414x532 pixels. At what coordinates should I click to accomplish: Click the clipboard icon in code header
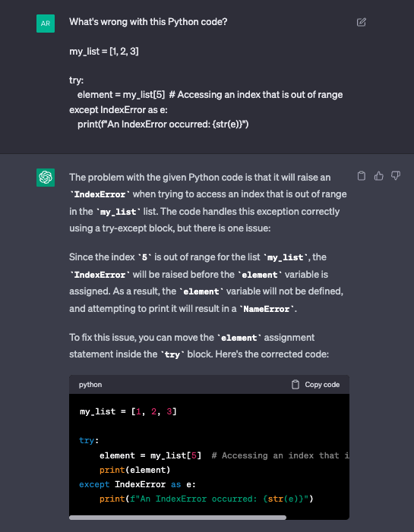(x=295, y=385)
